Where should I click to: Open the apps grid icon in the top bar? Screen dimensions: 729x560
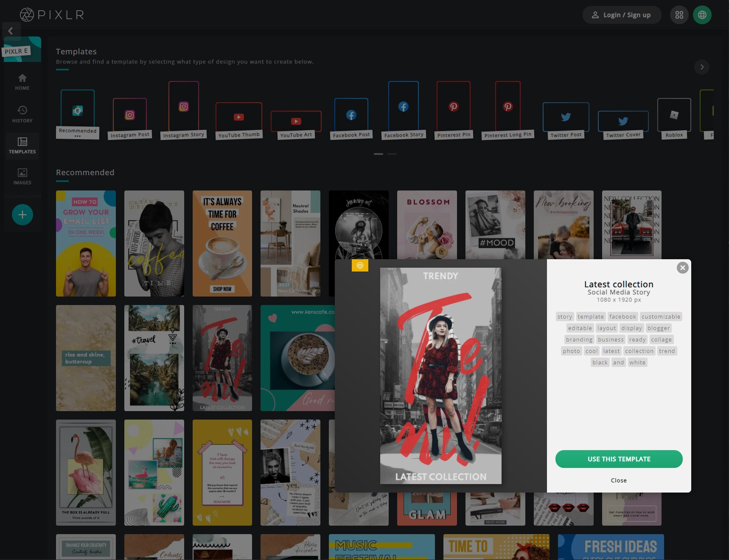[x=679, y=14]
